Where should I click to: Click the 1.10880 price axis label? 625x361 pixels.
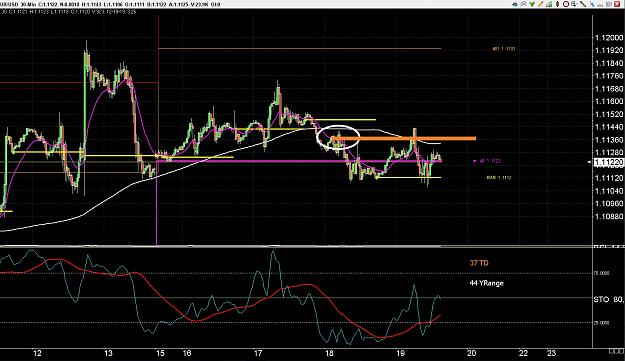point(609,216)
